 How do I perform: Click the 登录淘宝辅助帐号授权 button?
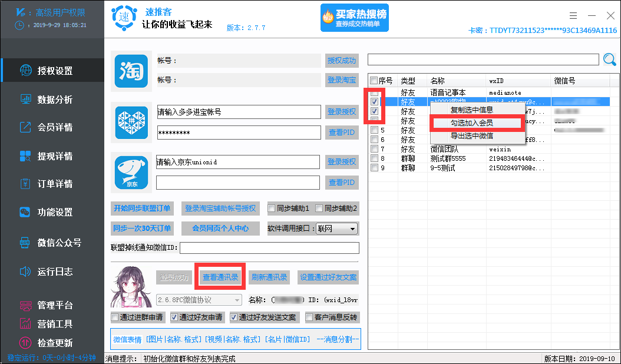(x=220, y=208)
